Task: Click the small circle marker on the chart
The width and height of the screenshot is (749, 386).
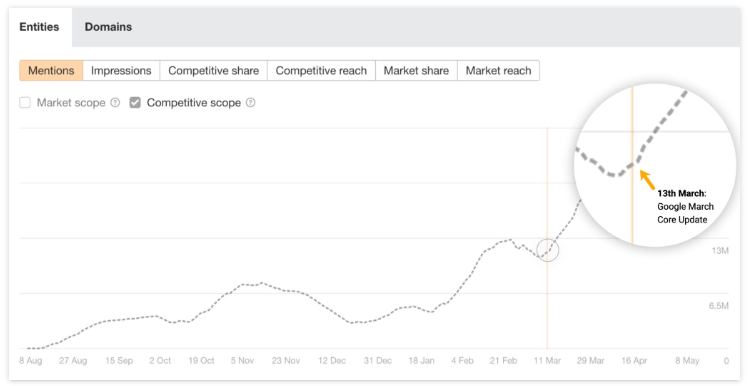Action: click(547, 250)
